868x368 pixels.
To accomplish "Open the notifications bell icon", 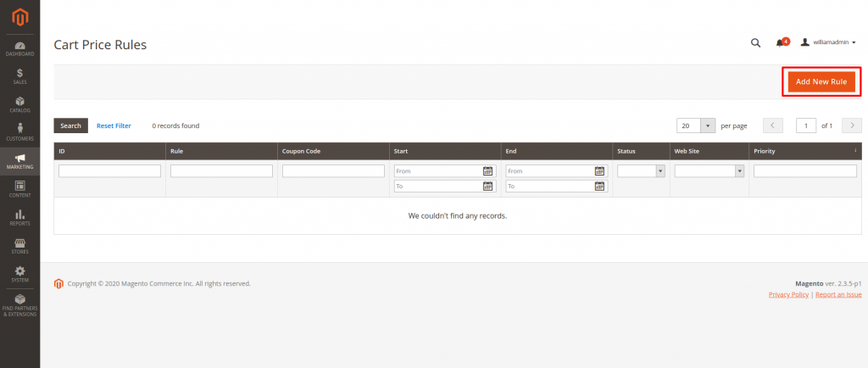I will click(x=780, y=42).
